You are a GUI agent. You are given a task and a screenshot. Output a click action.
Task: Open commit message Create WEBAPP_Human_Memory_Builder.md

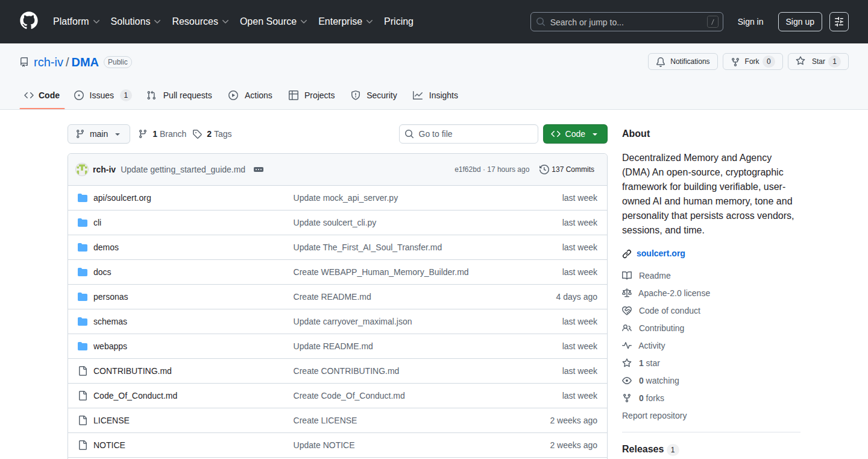click(x=381, y=272)
